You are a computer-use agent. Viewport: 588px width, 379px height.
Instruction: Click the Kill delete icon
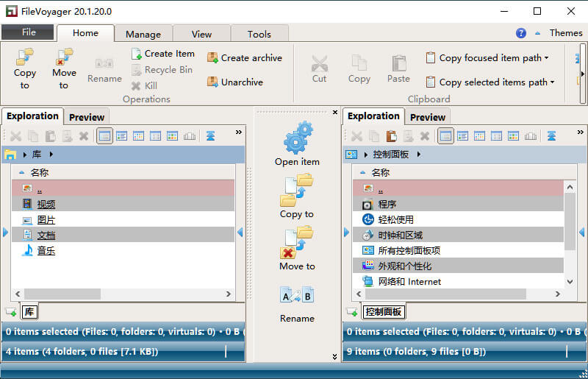click(136, 86)
